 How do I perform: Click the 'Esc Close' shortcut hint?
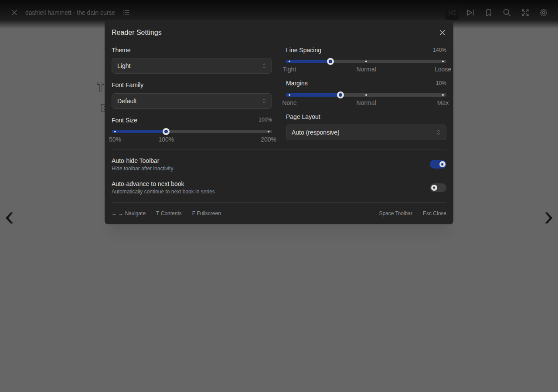pos(435,213)
